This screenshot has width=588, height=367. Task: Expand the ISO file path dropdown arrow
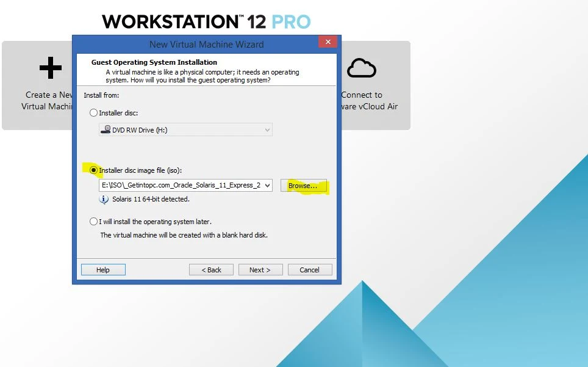[267, 186]
